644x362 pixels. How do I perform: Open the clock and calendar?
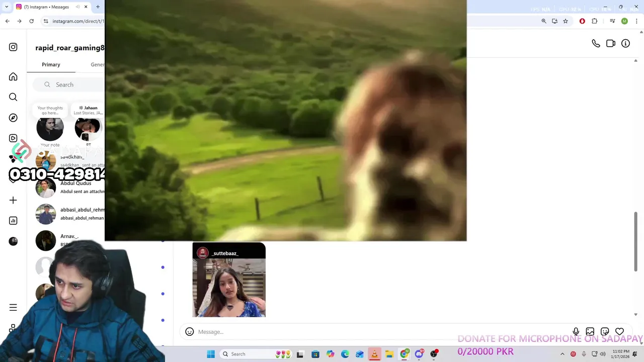[620, 354]
